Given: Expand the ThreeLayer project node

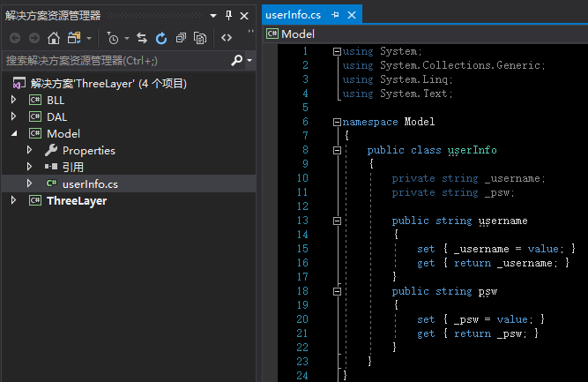Looking at the screenshot, I should click(13, 200).
